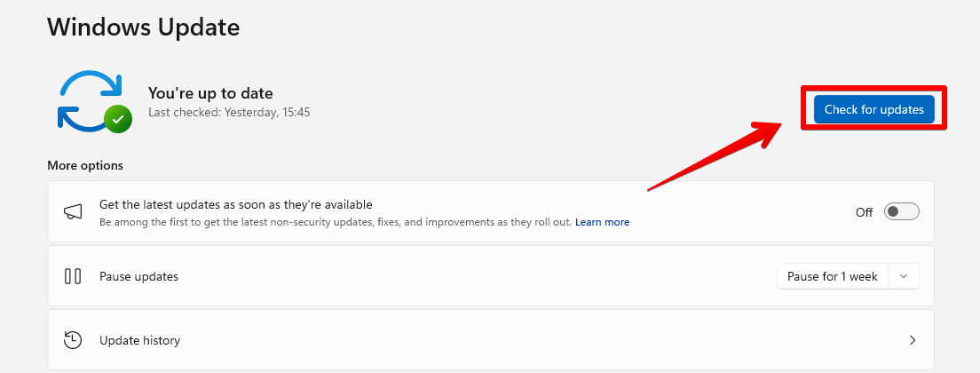Open the Learn more link

point(602,222)
